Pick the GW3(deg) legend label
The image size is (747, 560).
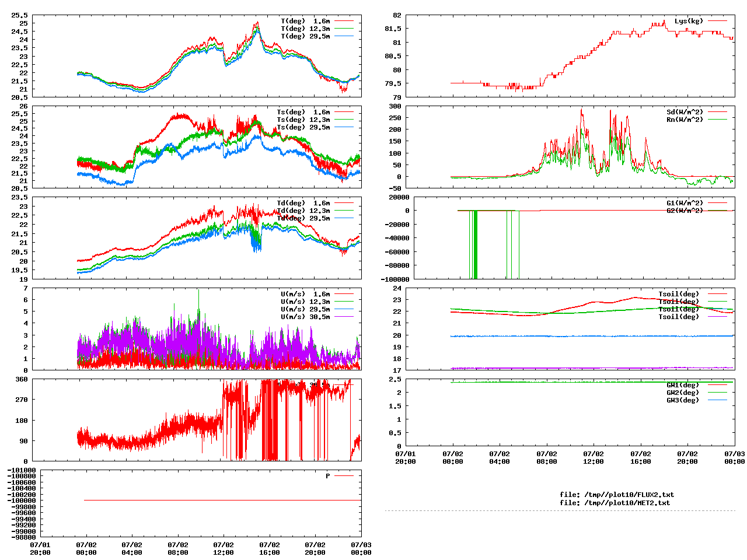683,400
